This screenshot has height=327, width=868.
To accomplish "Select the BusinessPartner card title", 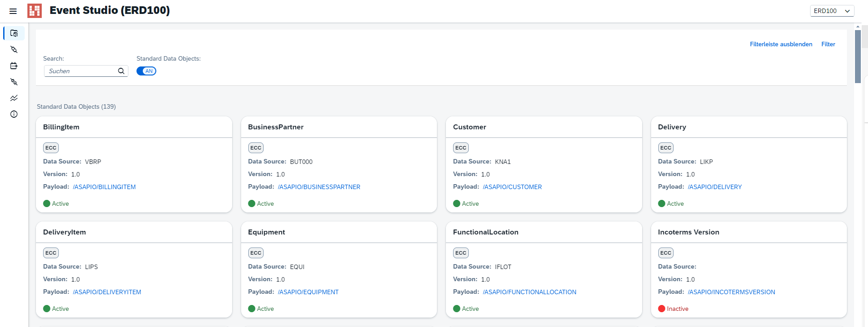I will [x=276, y=127].
